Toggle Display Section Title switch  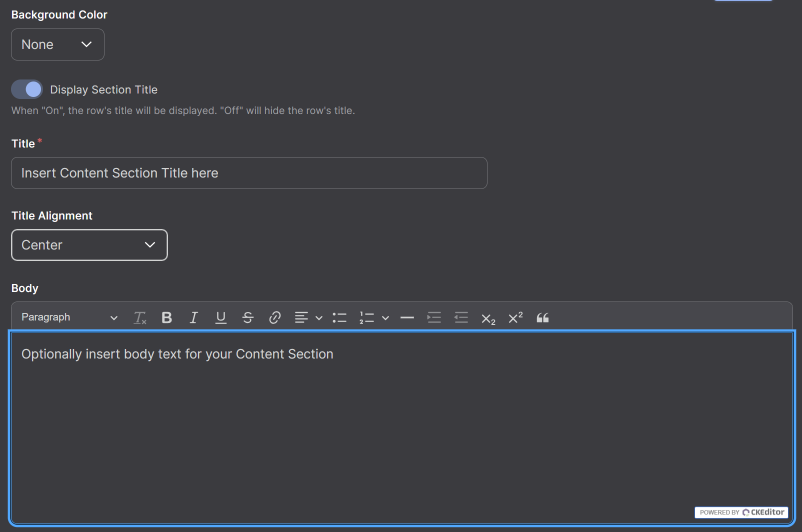pyautogui.click(x=27, y=89)
